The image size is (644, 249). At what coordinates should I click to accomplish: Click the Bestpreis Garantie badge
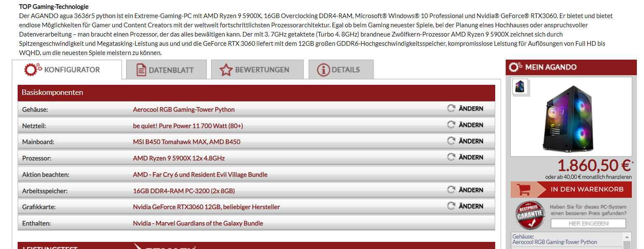(x=529, y=216)
